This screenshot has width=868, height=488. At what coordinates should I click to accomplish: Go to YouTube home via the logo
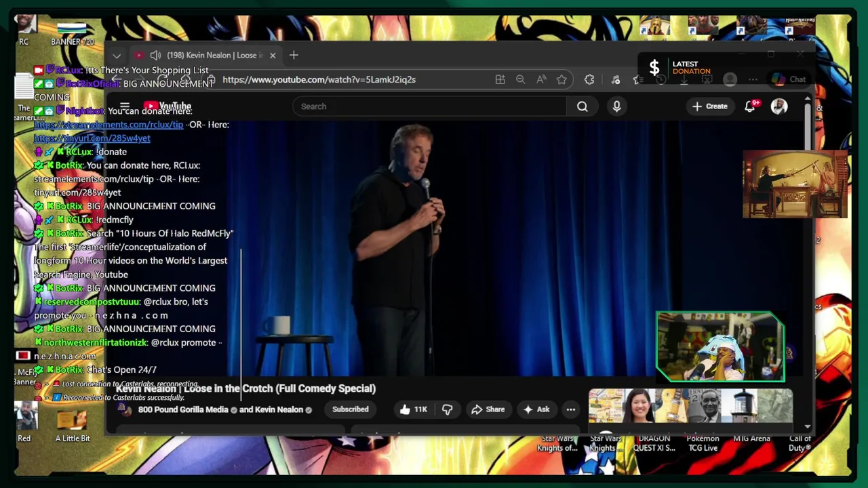click(x=167, y=106)
